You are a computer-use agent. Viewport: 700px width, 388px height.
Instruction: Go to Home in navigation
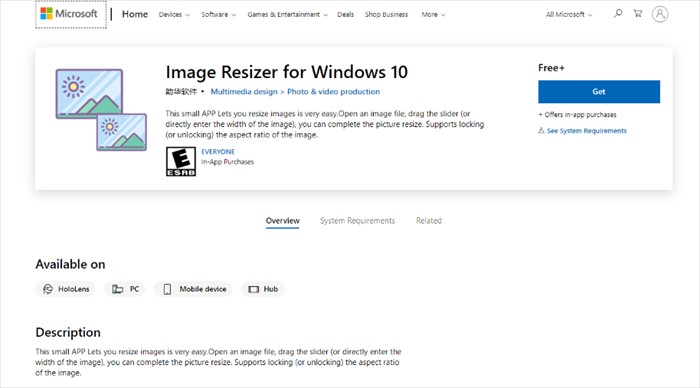[135, 14]
